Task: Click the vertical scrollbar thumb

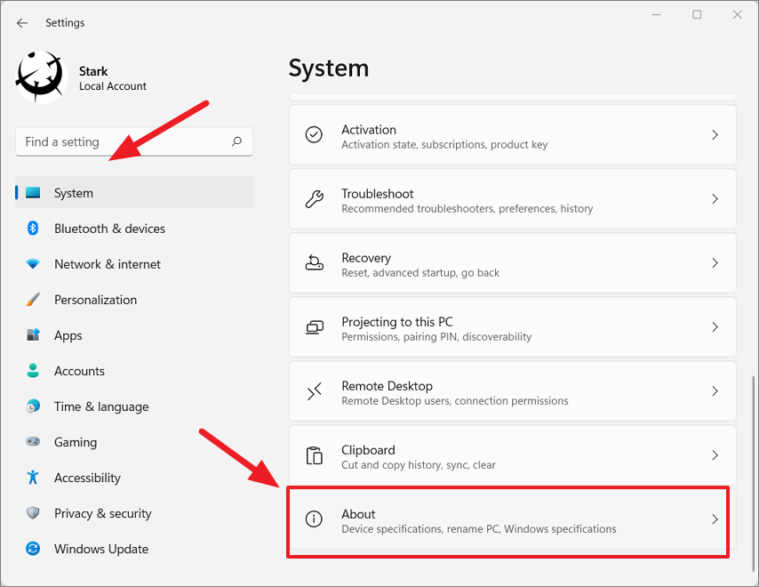Action: click(x=753, y=473)
